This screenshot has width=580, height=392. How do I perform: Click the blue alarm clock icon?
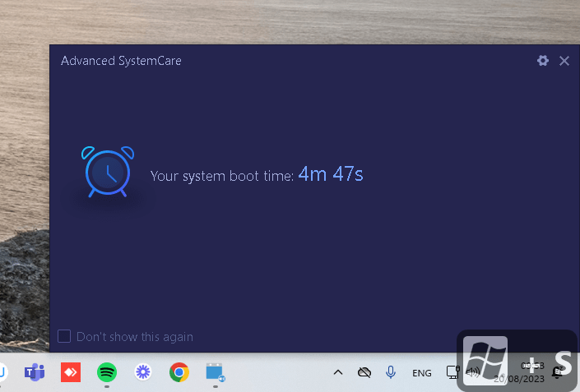tap(108, 172)
